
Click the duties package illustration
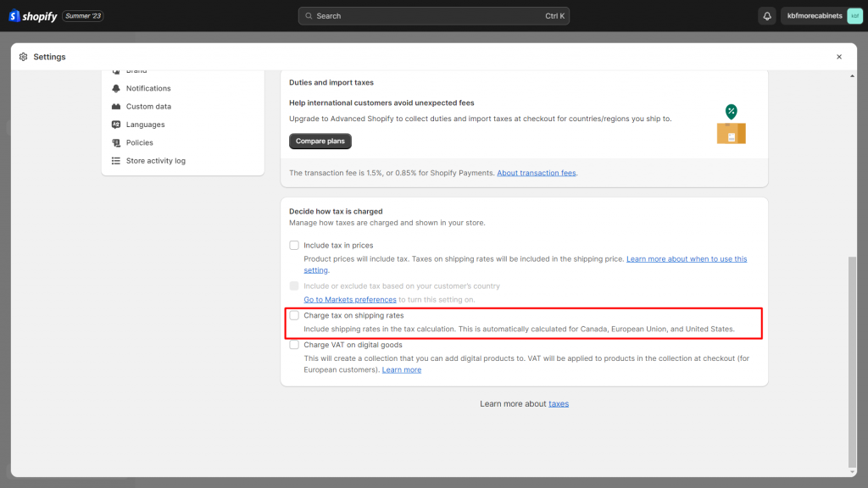[732, 125]
